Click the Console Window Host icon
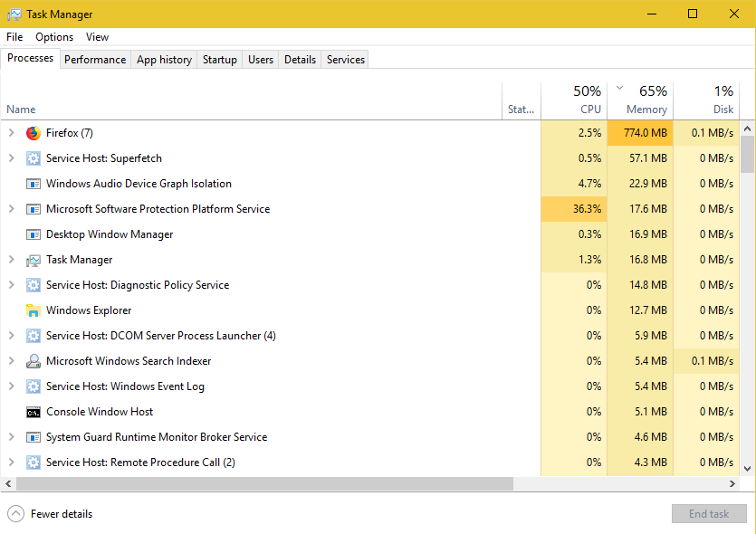Image resolution: width=756 pixels, height=534 pixels. [x=33, y=413]
